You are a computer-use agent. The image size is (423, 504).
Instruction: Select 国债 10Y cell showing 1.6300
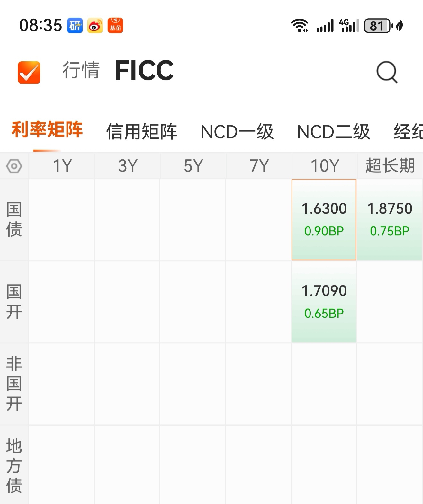(324, 220)
